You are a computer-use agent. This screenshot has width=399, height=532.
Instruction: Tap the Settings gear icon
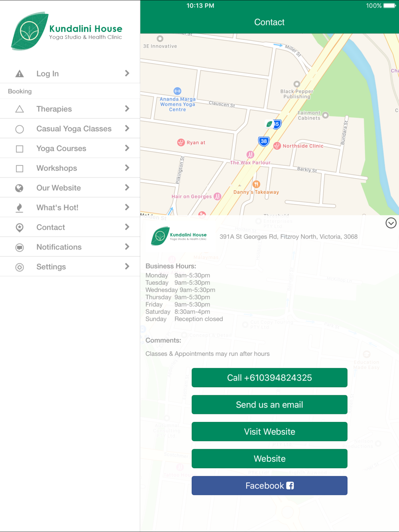click(x=20, y=267)
